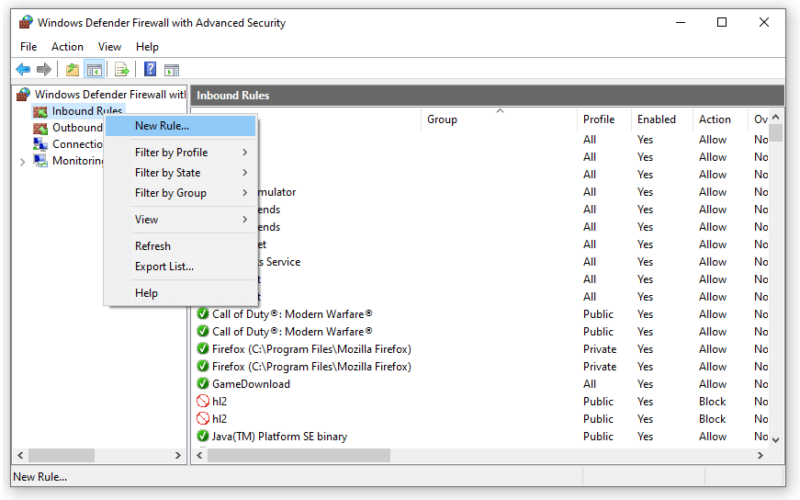
Task: Click the Back arrow toolbar icon
Action: click(23, 69)
